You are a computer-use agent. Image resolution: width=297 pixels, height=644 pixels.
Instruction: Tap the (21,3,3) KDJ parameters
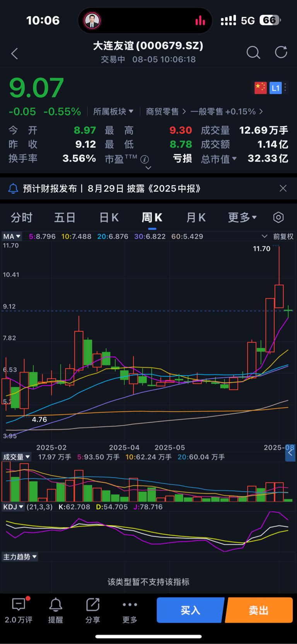pos(39,507)
